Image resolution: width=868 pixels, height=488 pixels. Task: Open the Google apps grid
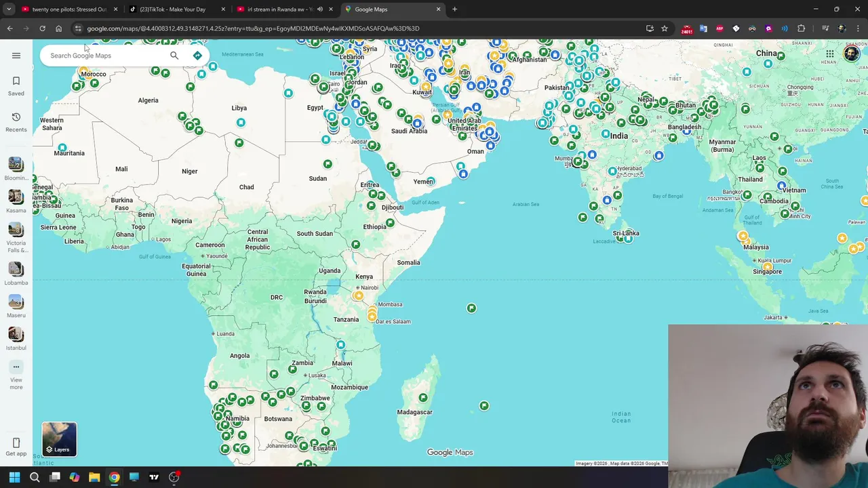(830, 54)
